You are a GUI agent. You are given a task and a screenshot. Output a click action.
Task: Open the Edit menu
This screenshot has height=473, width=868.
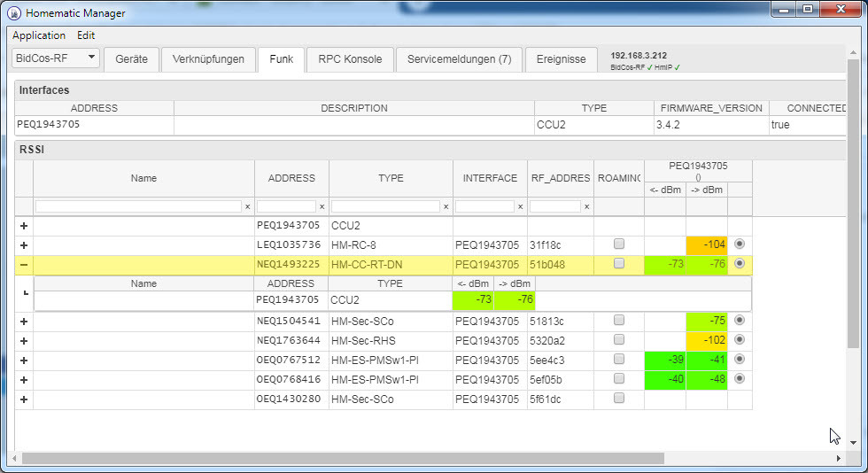pos(86,35)
